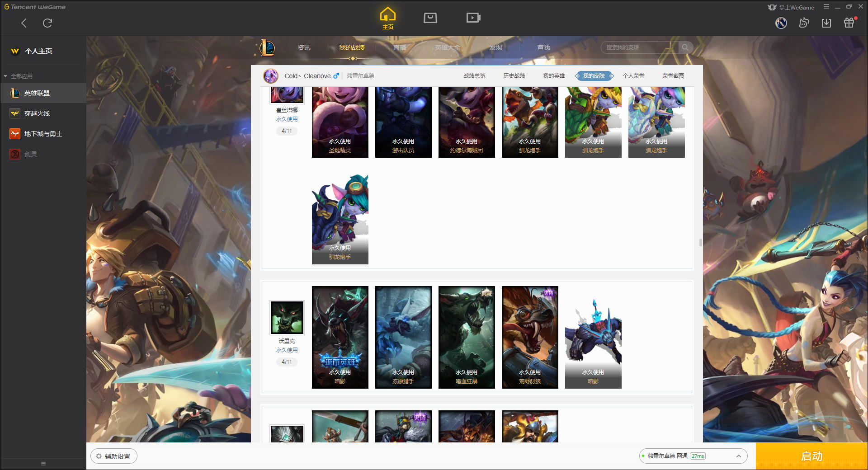Click the male gender icon by username
This screenshot has height=470, width=868.
tap(336, 76)
